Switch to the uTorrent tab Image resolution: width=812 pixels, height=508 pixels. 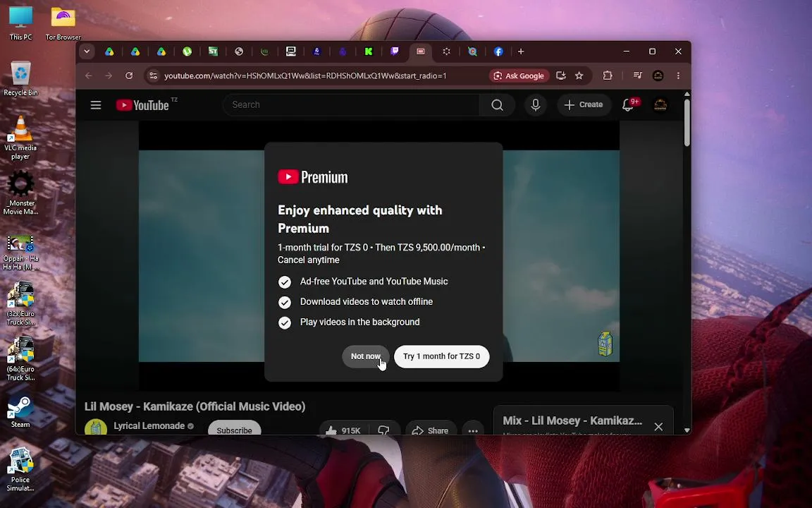[187, 52]
